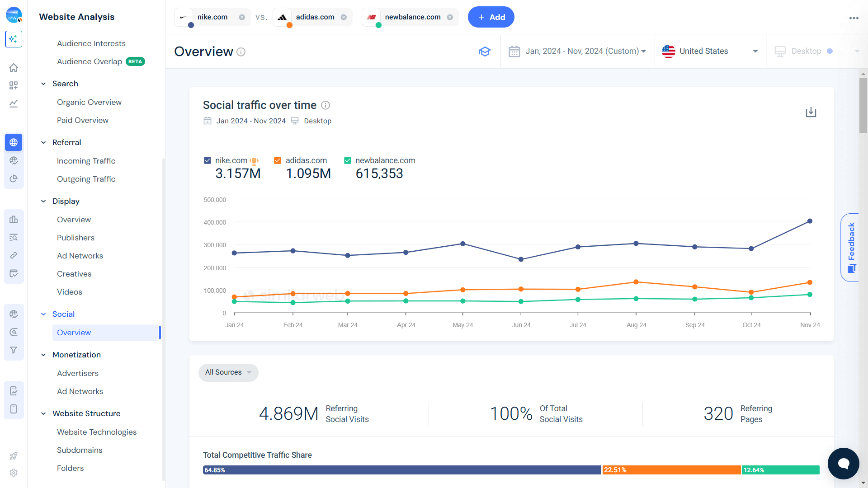This screenshot has width=868, height=488.
Task: Click the calendar icon in date picker
Action: [x=514, y=51]
